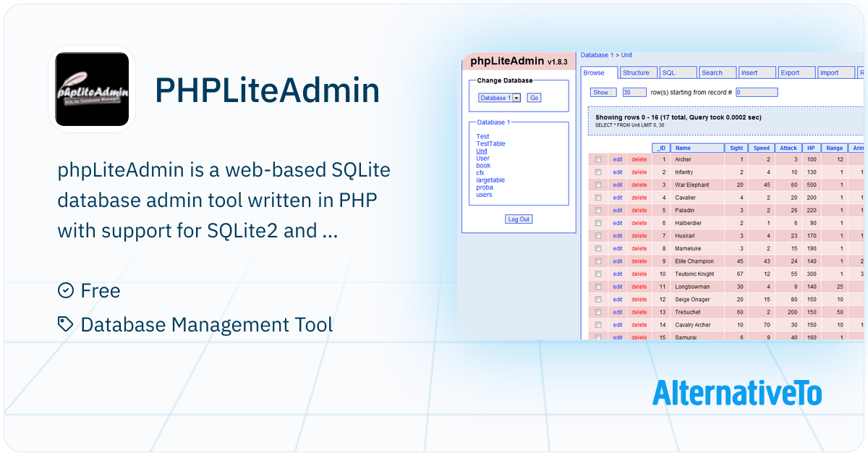
Task: Click the Seige Onager name cell
Action: point(698,300)
